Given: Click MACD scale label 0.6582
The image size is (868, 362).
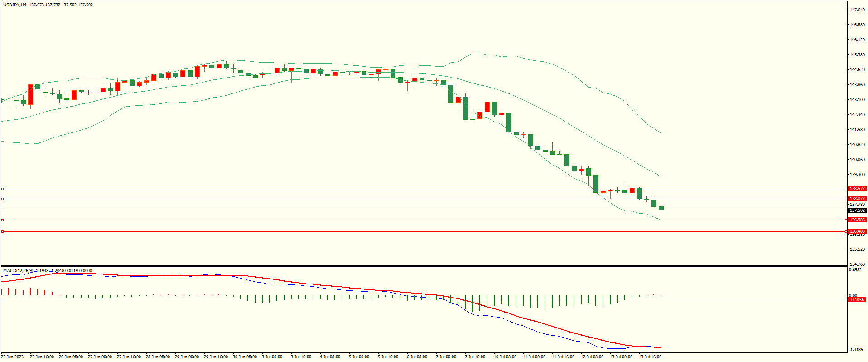Looking at the screenshot, I should point(856,270).
